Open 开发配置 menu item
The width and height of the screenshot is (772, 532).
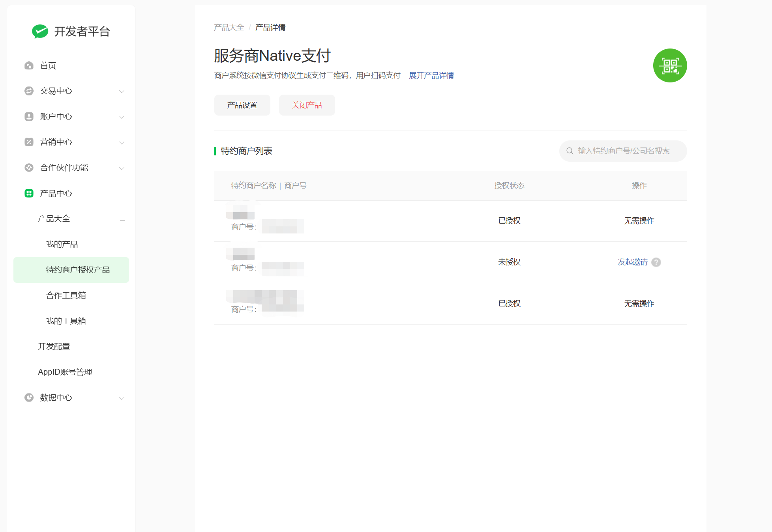pyautogui.click(x=54, y=346)
